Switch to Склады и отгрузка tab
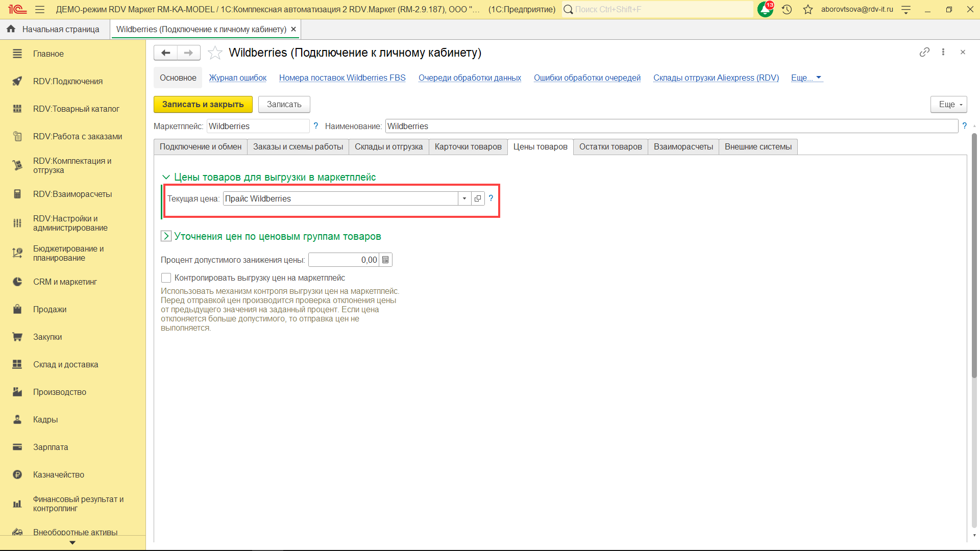 [388, 147]
